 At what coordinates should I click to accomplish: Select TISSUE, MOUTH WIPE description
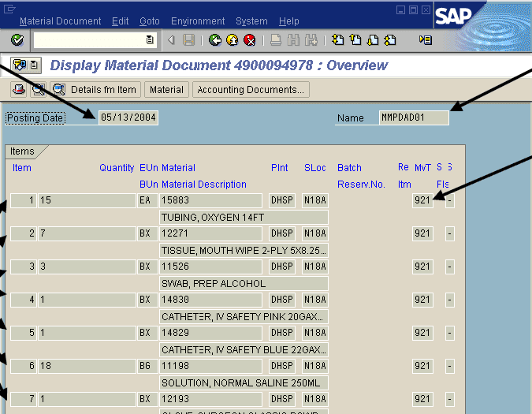244,251
